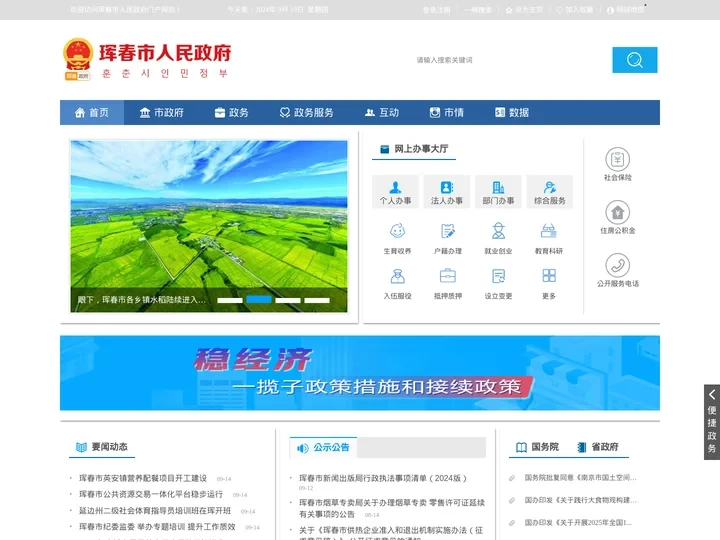Open the 稳经济 policy banner

[360, 373]
